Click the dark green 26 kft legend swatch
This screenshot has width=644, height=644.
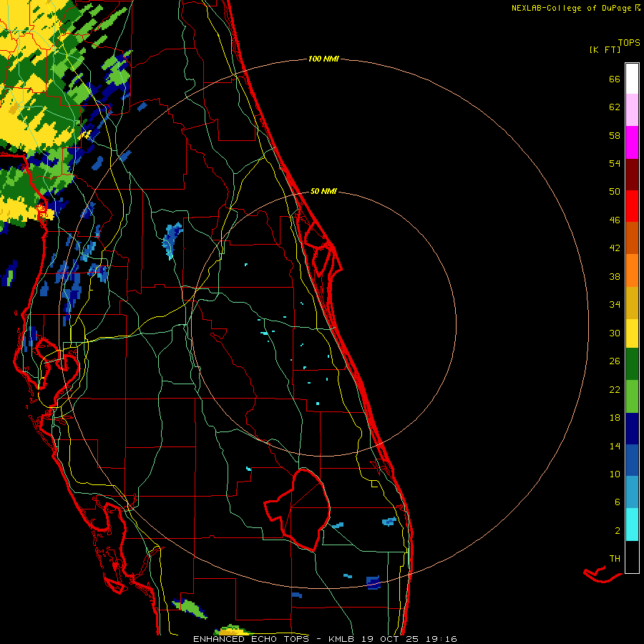point(632,364)
